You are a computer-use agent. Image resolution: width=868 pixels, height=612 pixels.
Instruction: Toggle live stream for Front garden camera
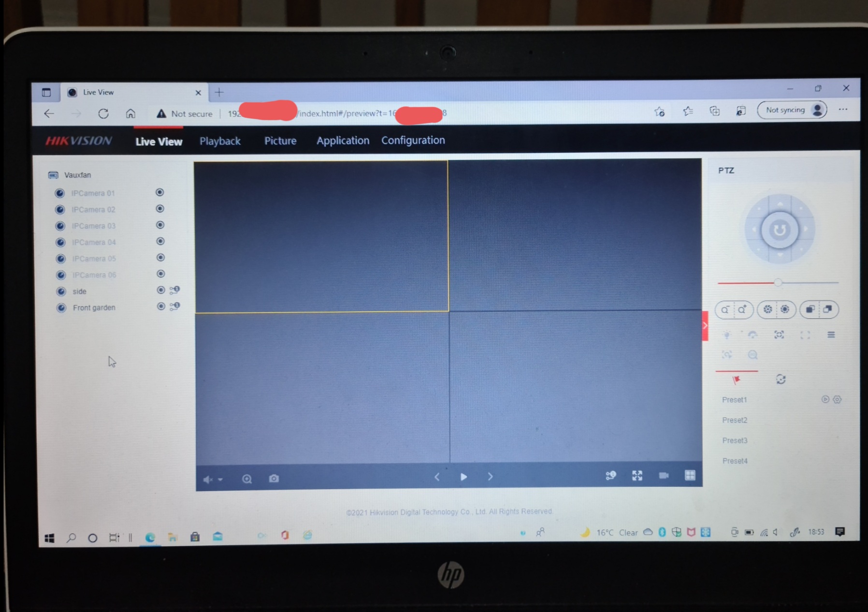coord(161,306)
